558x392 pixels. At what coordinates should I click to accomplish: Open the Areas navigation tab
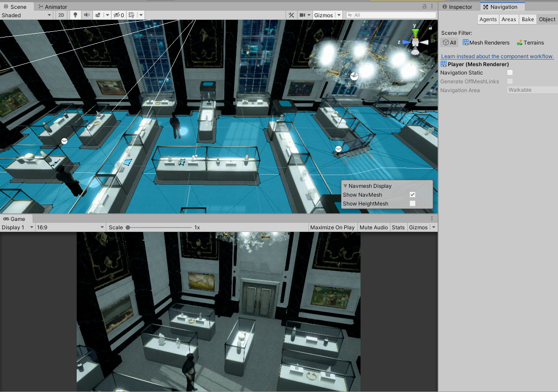pos(509,19)
